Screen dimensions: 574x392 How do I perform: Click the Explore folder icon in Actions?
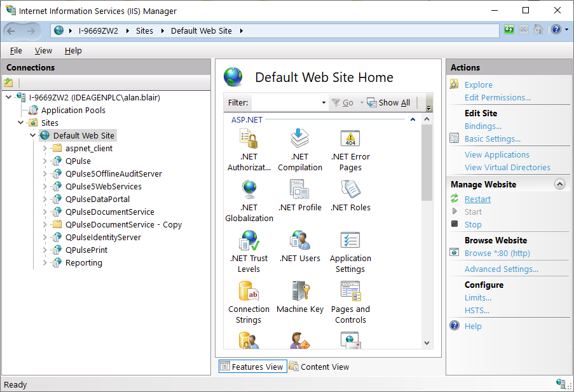click(x=454, y=84)
